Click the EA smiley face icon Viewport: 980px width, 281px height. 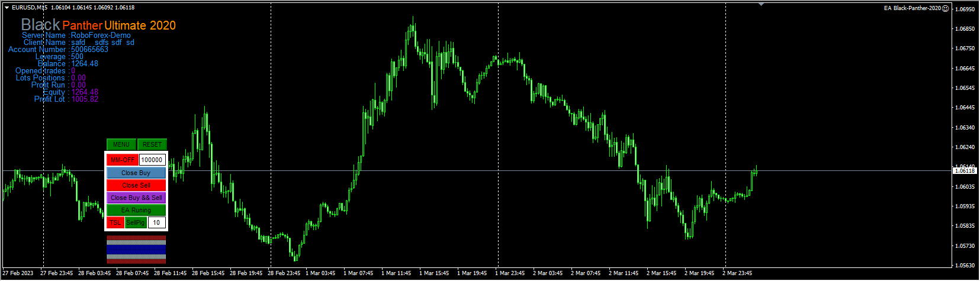(946, 8)
